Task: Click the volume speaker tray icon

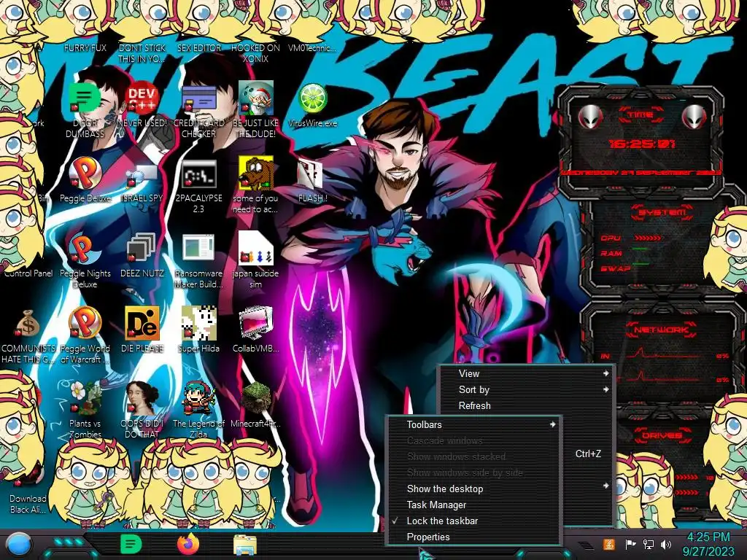Action: (666, 544)
